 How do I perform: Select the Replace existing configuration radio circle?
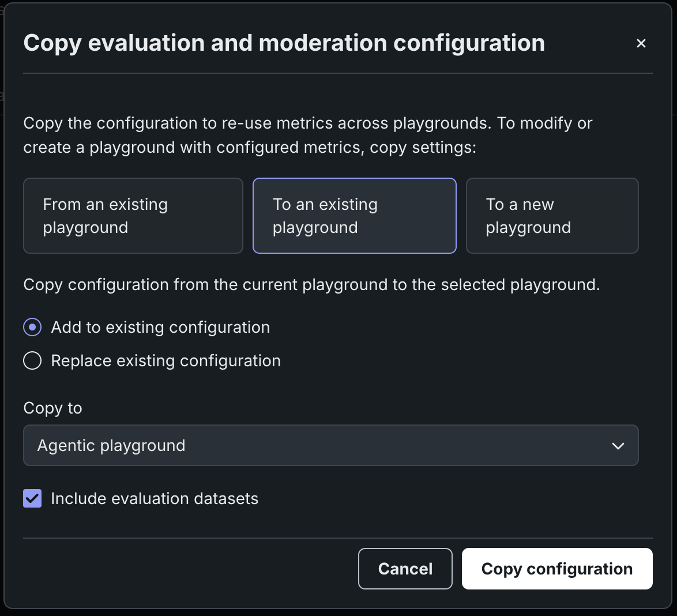point(32,361)
